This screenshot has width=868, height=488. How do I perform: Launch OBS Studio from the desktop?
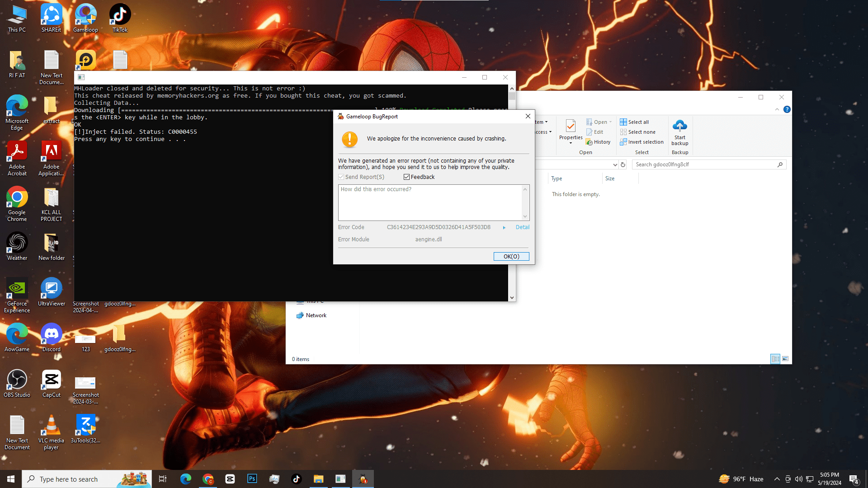pos(17,383)
